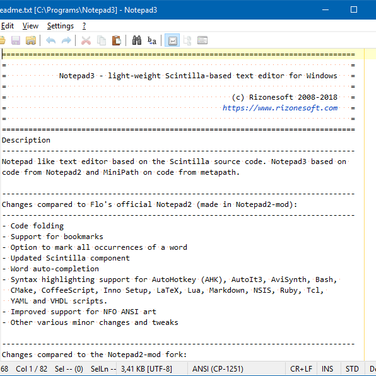This screenshot has height=376, width=376.
Task: Click the 'Notepad like text editor based' line
Action: coord(174,162)
